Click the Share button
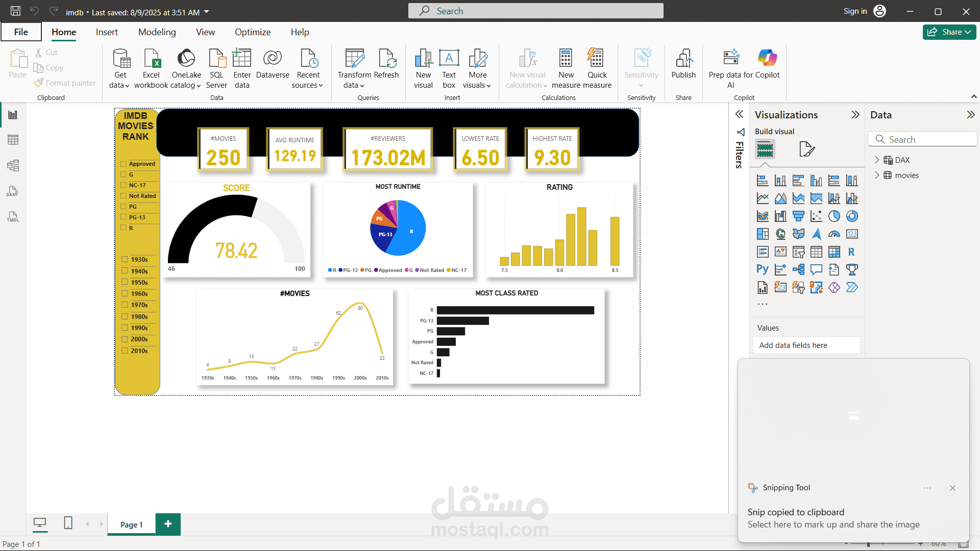980x551 pixels. pyautogui.click(x=949, y=32)
